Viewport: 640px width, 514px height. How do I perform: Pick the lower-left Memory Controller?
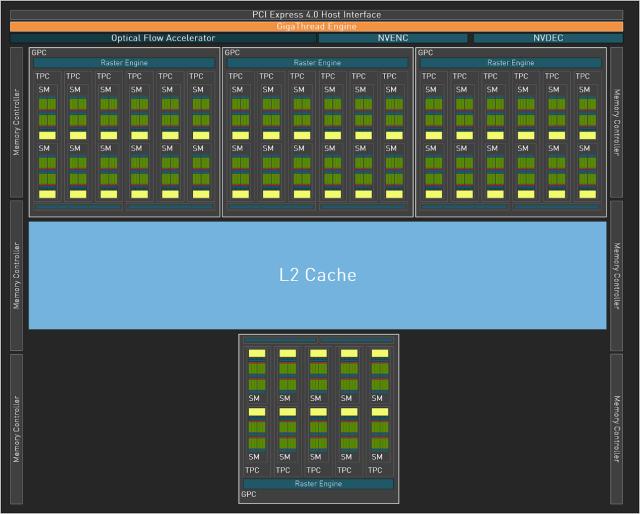[16, 427]
